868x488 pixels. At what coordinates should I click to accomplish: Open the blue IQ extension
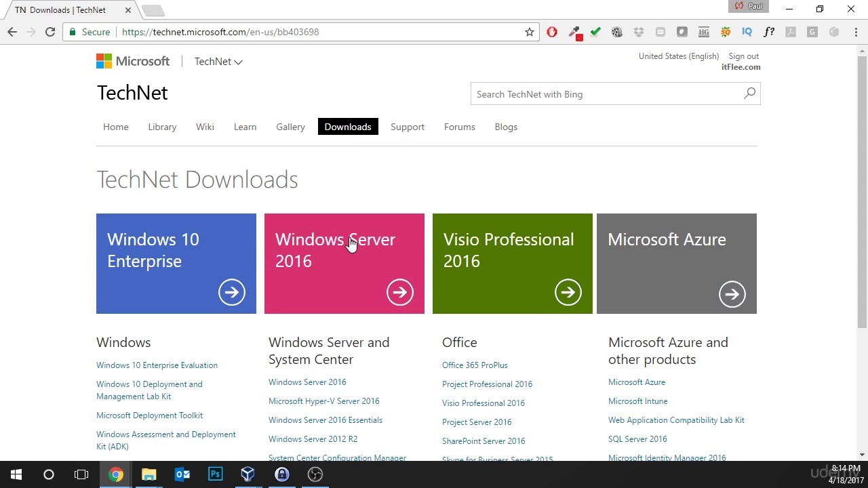click(747, 32)
